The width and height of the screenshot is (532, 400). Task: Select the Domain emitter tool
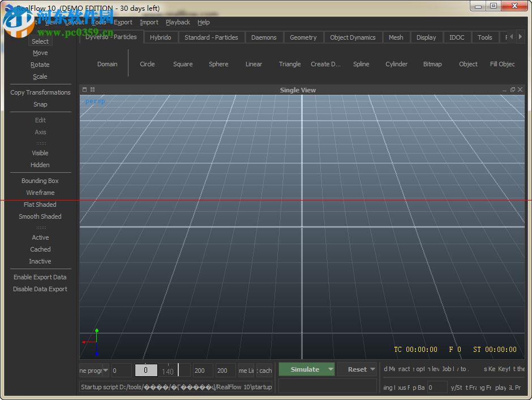(x=107, y=64)
